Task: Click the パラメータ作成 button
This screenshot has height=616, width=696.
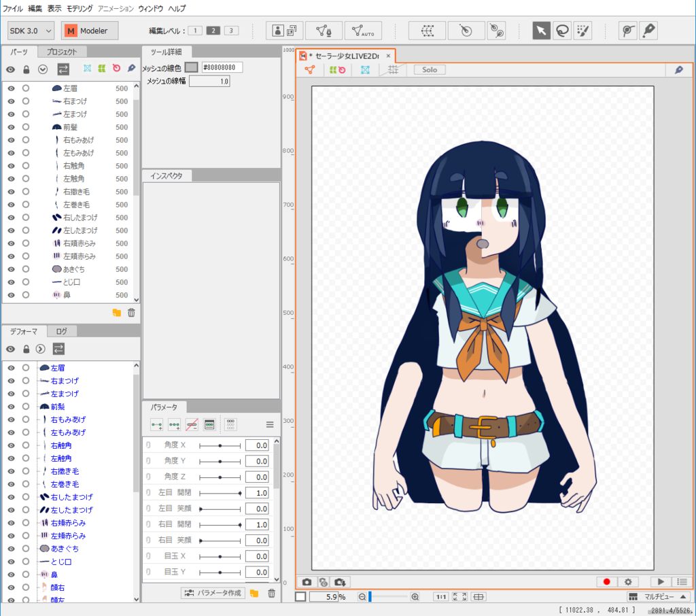Action: (213, 594)
